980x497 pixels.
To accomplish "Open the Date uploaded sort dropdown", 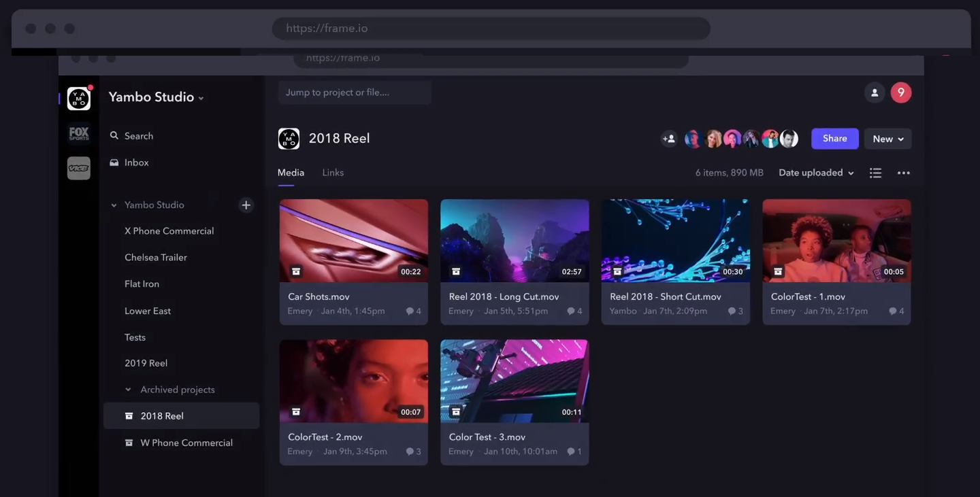I will pos(815,172).
